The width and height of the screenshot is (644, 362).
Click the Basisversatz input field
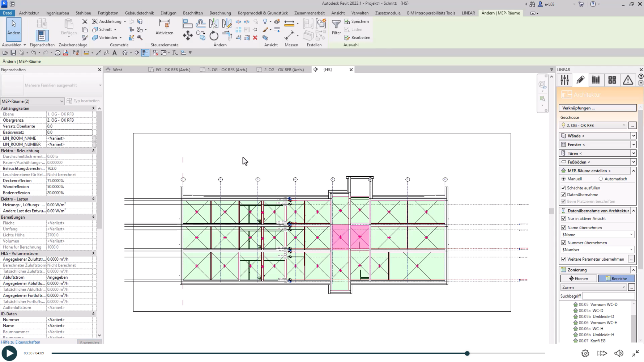coord(69,132)
